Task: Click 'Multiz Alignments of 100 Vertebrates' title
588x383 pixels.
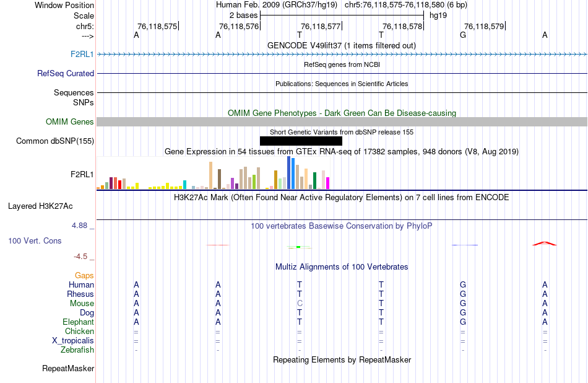Action: [342, 267]
